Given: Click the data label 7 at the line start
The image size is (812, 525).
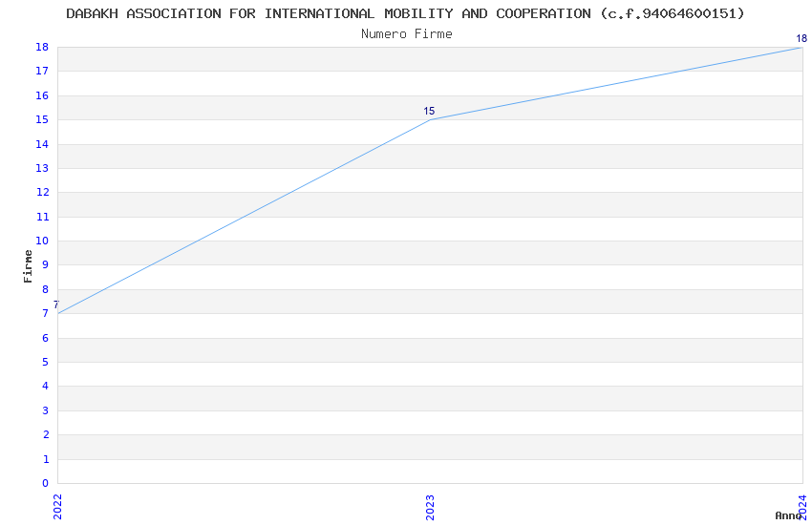Looking at the screenshot, I should coord(56,304).
